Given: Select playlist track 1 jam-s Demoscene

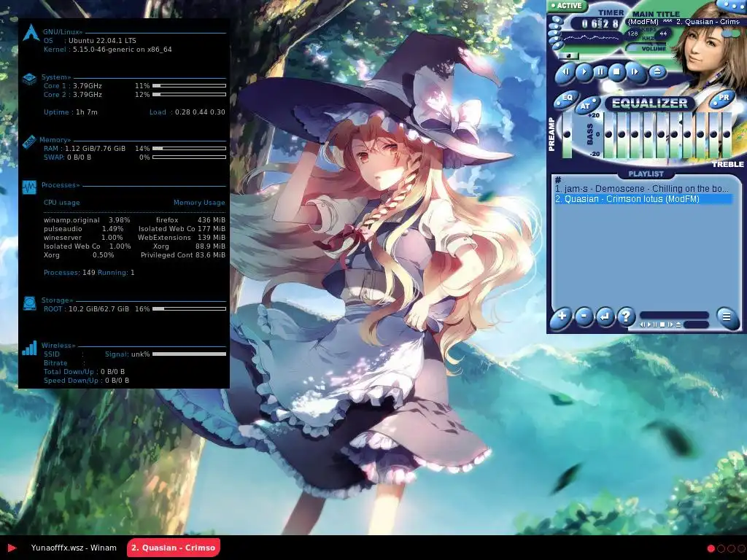Looking at the screenshot, I should pos(642,189).
